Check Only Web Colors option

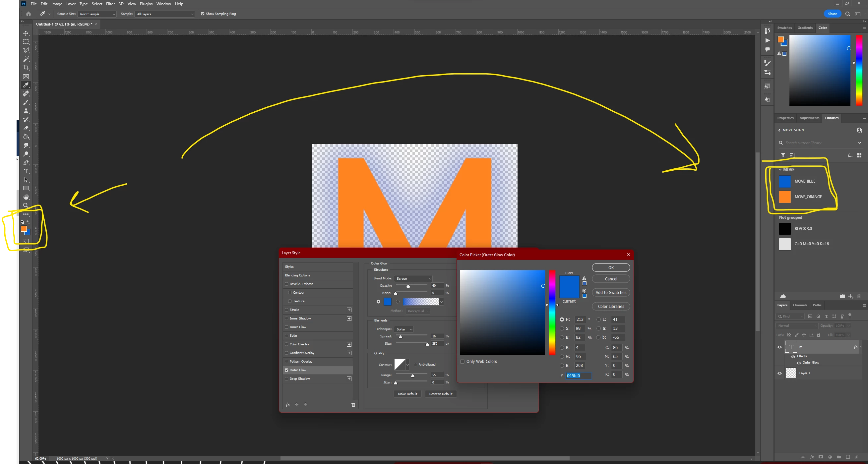point(462,362)
